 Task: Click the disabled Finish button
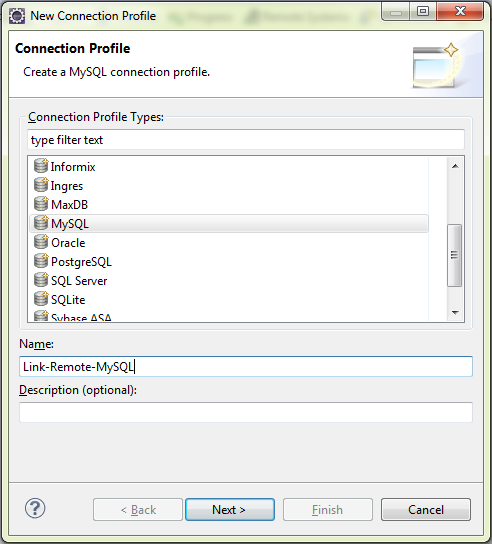pyautogui.click(x=328, y=510)
